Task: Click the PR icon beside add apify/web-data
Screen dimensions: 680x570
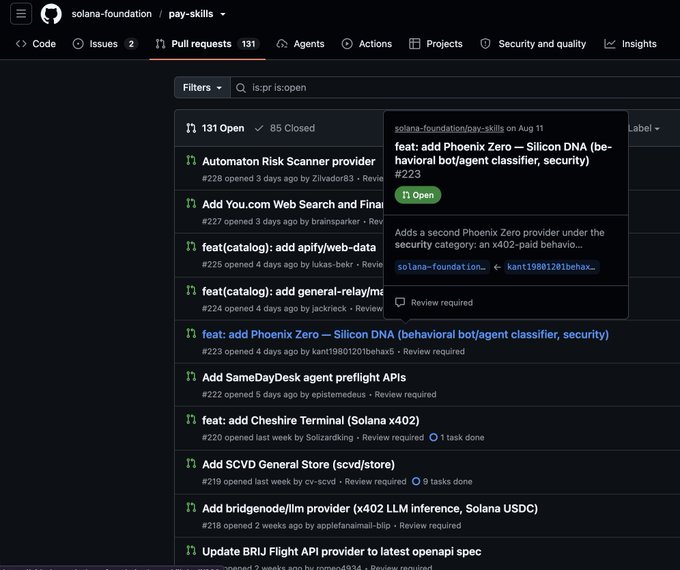Action: pos(191,246)
